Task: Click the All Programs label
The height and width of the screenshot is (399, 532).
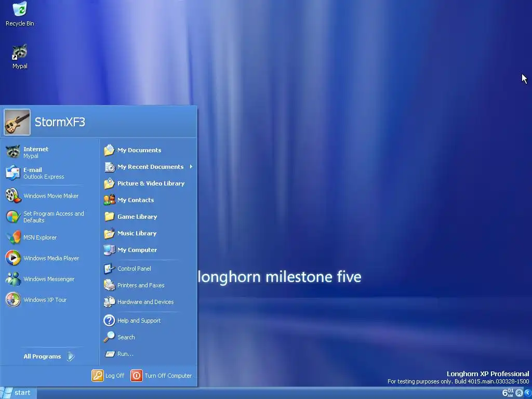Action: [x=42, y=356]
